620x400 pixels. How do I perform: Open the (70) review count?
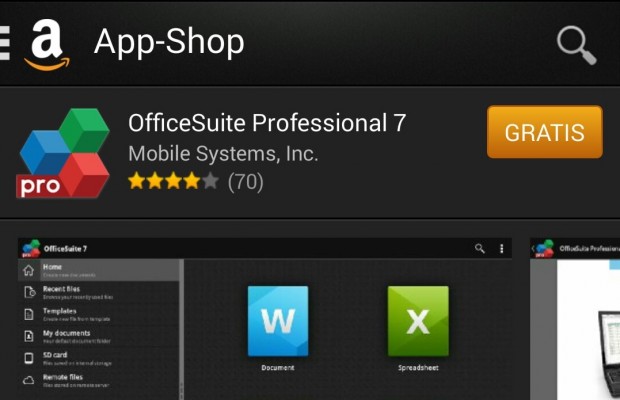[x=246, y=182]
